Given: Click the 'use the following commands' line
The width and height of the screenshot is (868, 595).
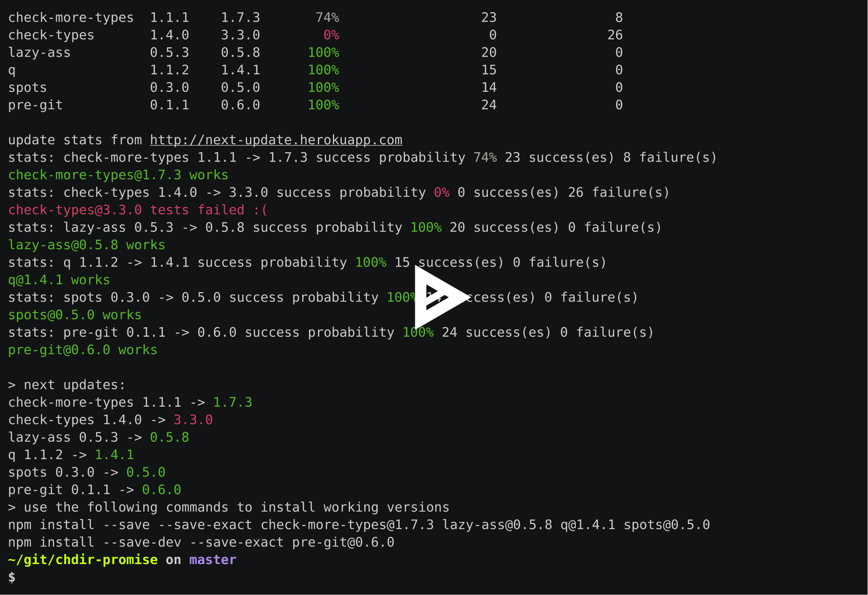Looking at the screenshot, I should coord(229,507).
